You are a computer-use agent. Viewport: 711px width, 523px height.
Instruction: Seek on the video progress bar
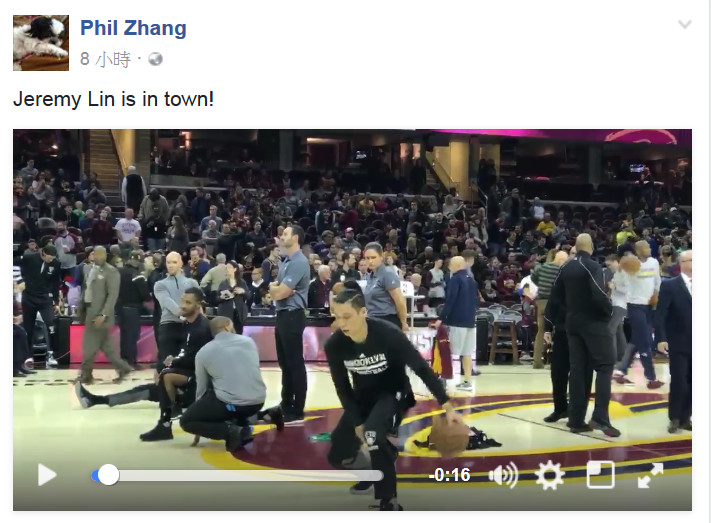237,475
